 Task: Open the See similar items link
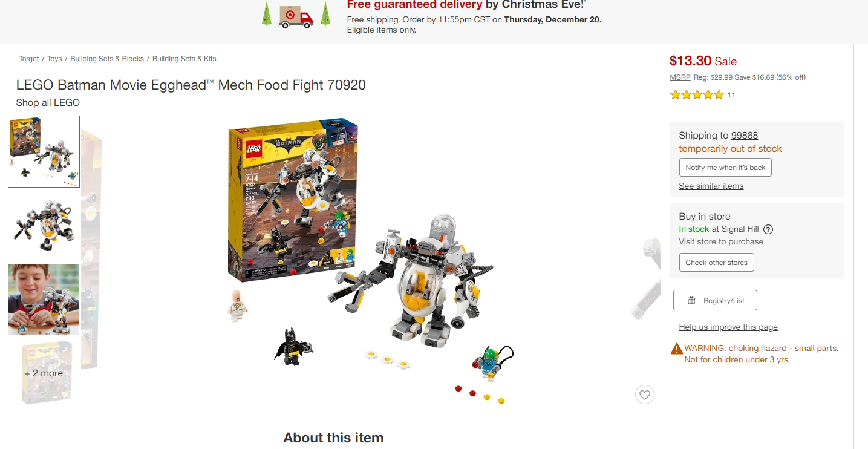[x=711, y=186]
